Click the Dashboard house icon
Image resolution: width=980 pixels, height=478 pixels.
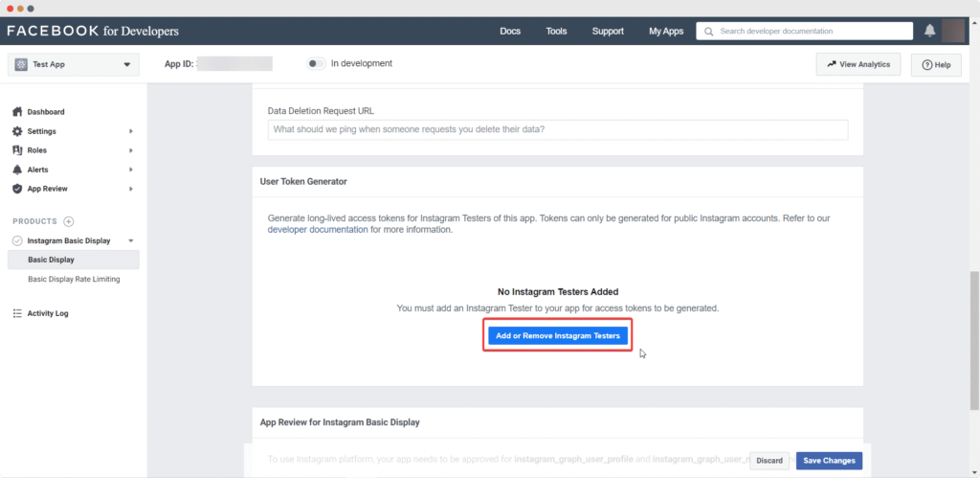tap(17, 112)
